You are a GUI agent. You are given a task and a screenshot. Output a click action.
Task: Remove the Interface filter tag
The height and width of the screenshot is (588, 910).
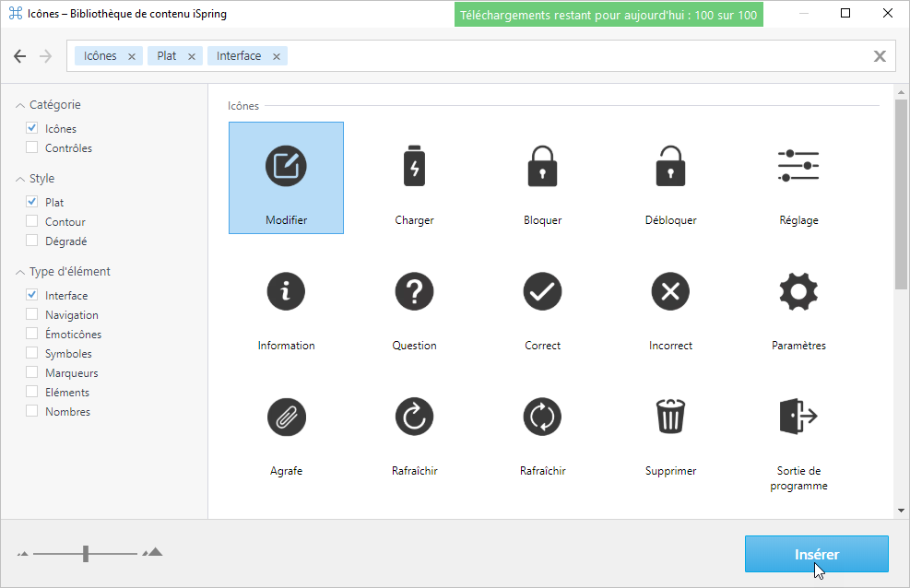tap(277, 57)
